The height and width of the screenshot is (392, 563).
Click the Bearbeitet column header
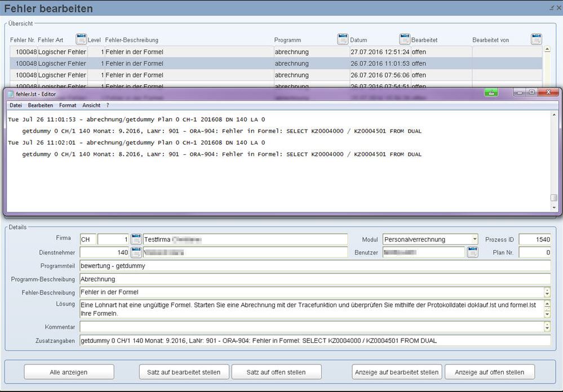[x=424, y=40]
